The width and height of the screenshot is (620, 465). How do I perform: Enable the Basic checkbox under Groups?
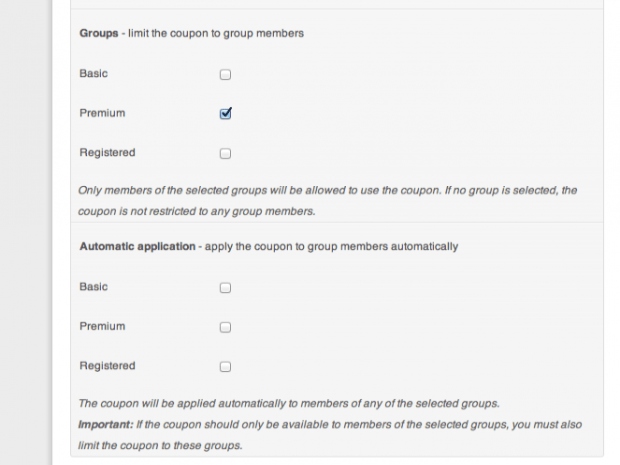(225, 74)
